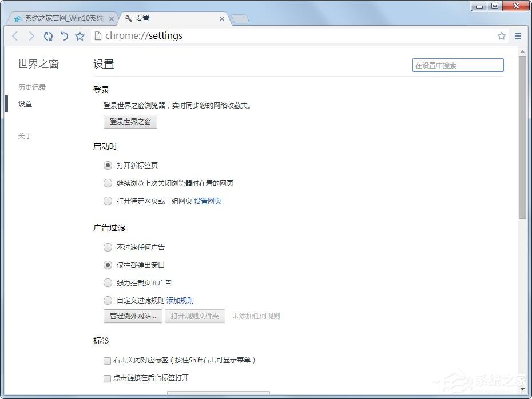Click inside the settings search box
Image resolution: width=532 pixels, height=399 pixels.
pos(458,65)
